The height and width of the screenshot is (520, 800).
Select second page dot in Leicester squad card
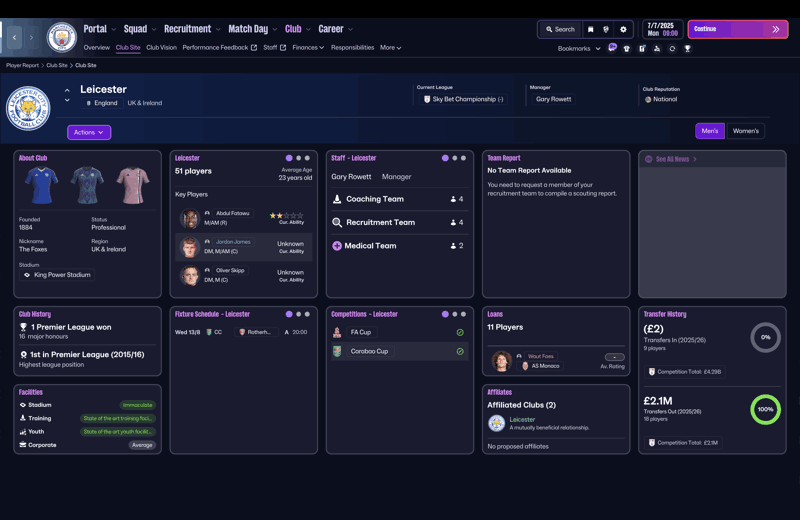pyautogui.click(x=298, y=158)
